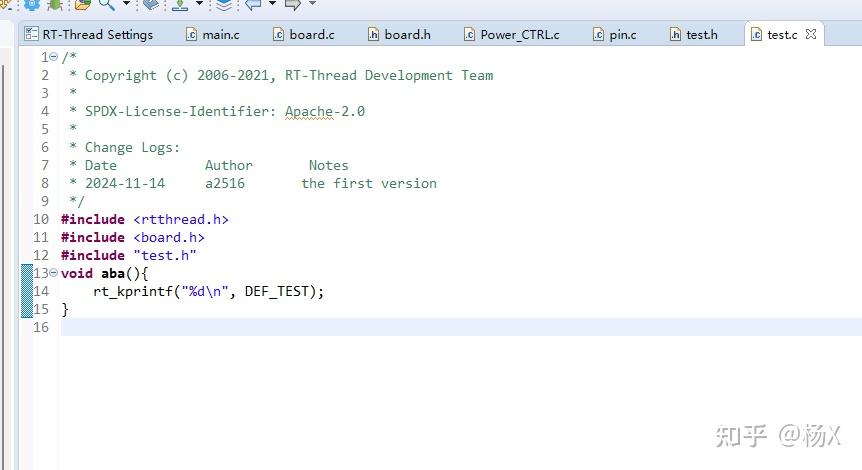
Task: Expand the back navigation history dropdown
Action: coord(272,4)
